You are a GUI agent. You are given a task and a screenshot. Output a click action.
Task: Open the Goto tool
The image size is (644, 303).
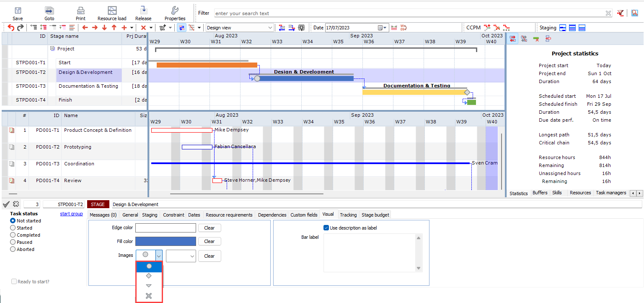pyautogui.click(x=49, y=10)
